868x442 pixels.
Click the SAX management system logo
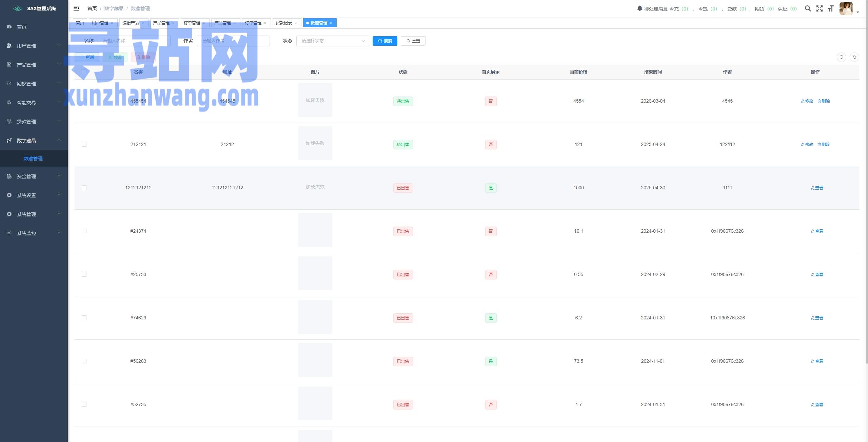click(x=18, y=8)
